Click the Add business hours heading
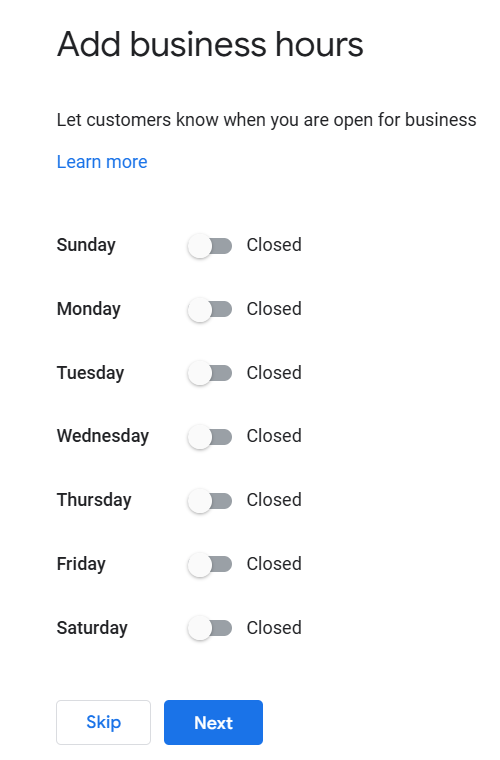500x760 pixels. tap(210, 44)
